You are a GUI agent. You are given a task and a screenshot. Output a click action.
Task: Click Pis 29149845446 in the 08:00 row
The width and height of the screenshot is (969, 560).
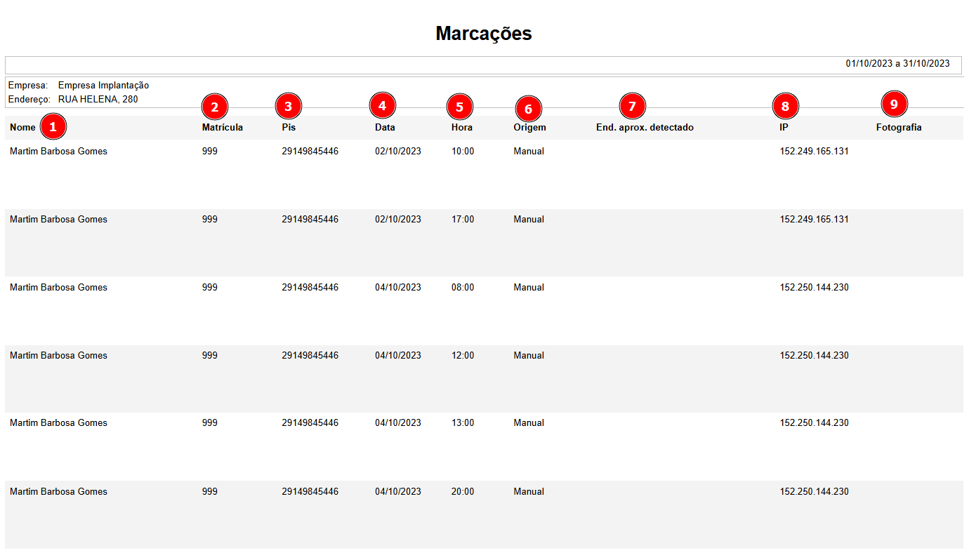point(310,288)
